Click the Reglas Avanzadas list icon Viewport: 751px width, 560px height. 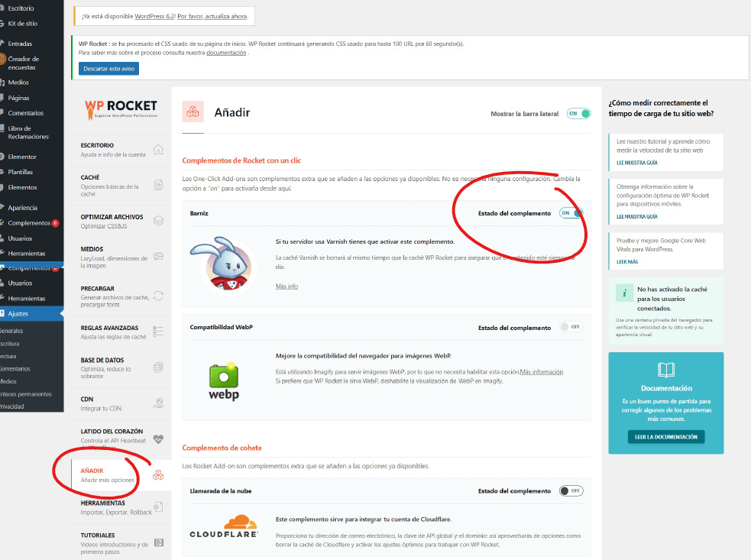[159, 331]
